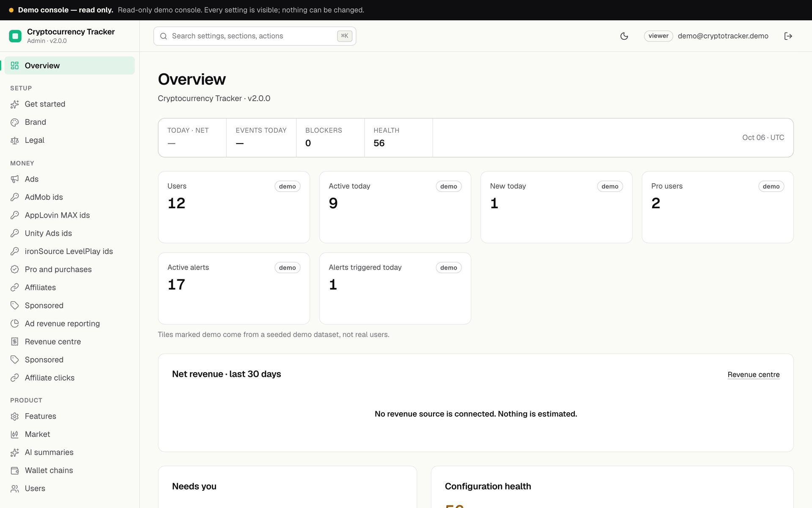The height and width of the screenshot is (508, 812).
Task: Open the Unity Ads ids section
Action: tap(70, 233)
